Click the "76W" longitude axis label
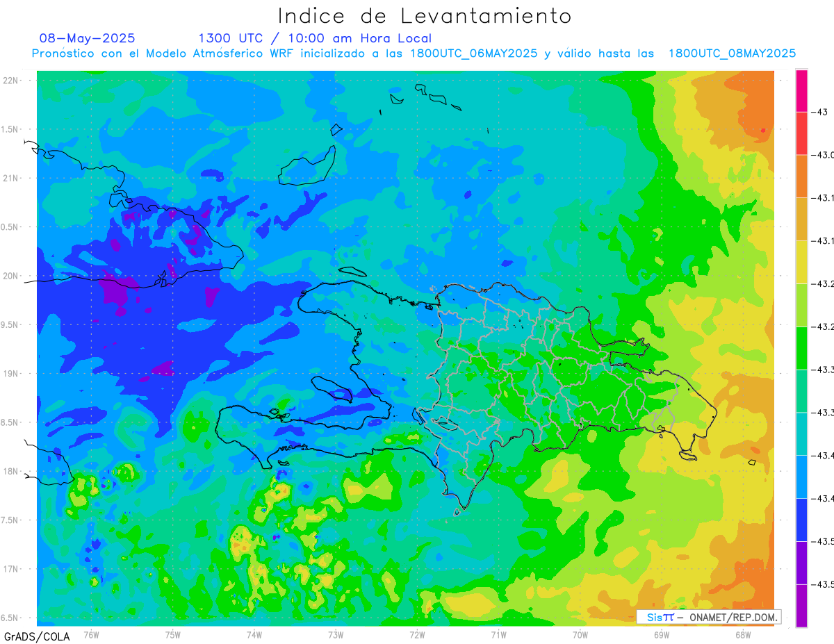The width and height of the screenshot is (834, 644). coord(91,634)
